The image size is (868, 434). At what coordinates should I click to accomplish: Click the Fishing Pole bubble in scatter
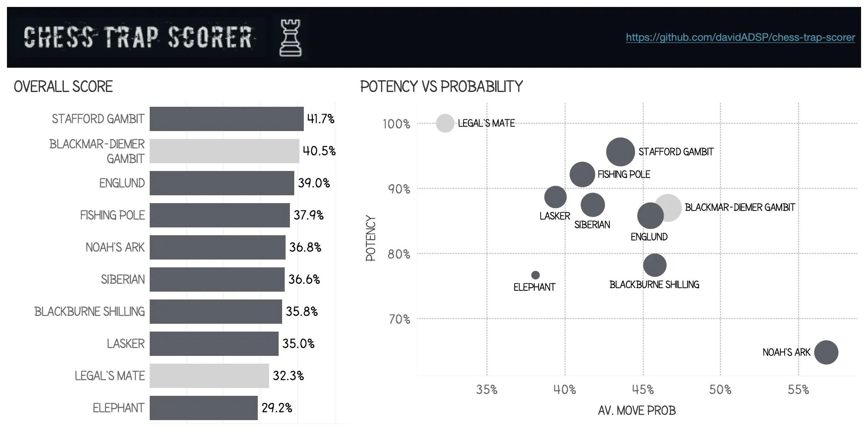(582, 174)
